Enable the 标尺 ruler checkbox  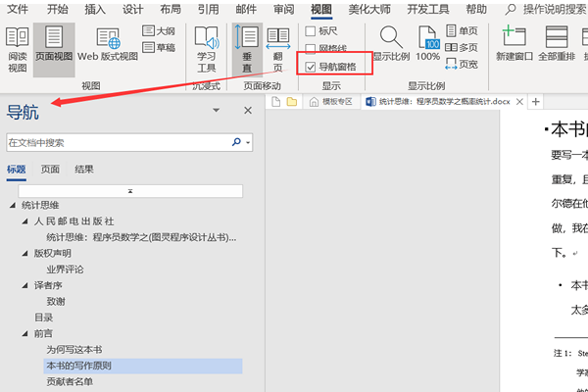[x=310, y=31]
